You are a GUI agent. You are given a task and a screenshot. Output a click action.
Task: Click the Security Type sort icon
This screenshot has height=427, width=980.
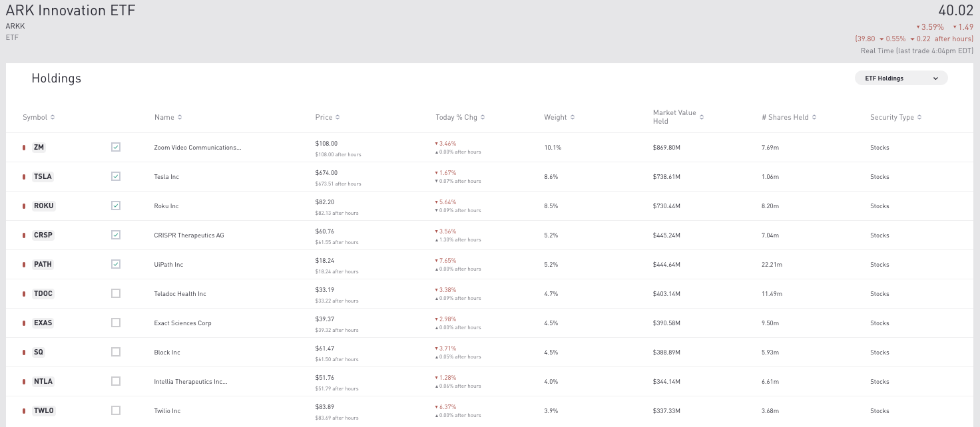tap(919, 118)
